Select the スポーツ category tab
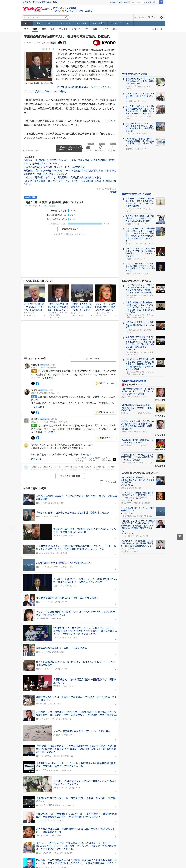This screenshot has height=868, width=186. coord(76,29)
